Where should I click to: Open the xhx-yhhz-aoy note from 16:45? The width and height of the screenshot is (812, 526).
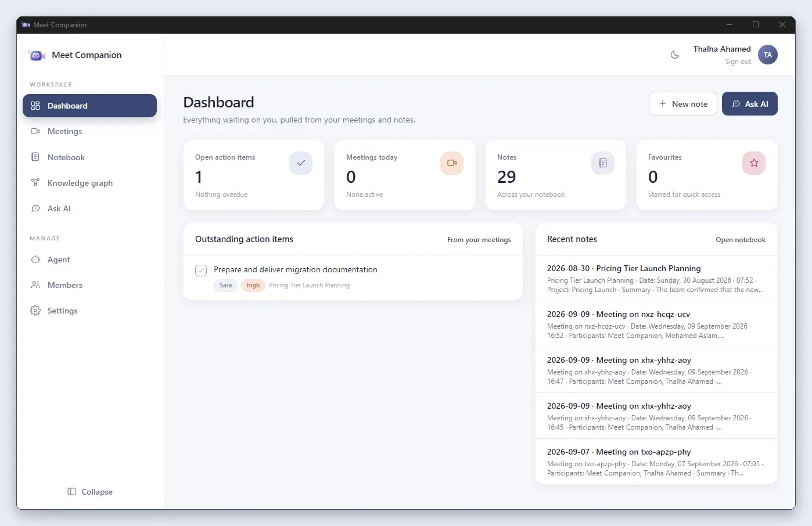click(656, 416)
